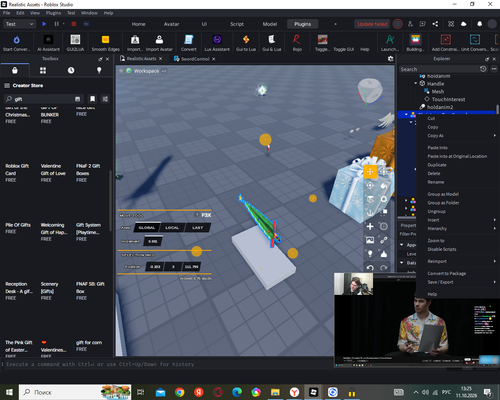Click the Update failed button
This screenshot has height=400, width=500.
[x=372, y=24]
